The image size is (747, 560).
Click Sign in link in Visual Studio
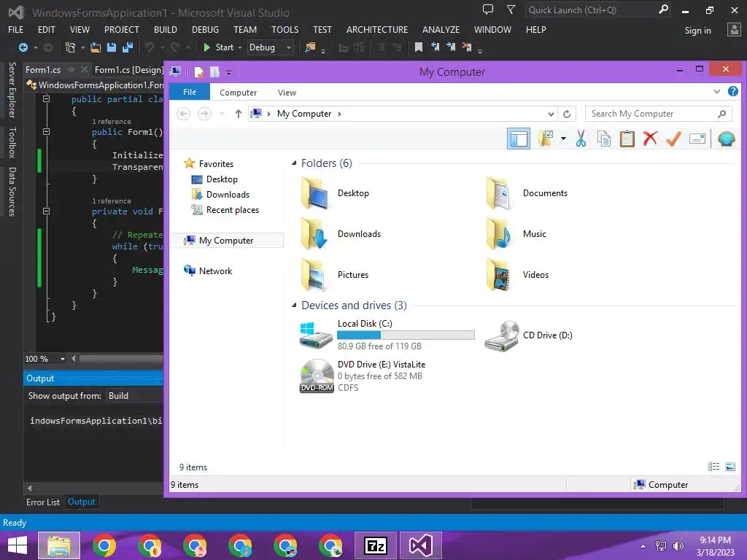[697, 31]
